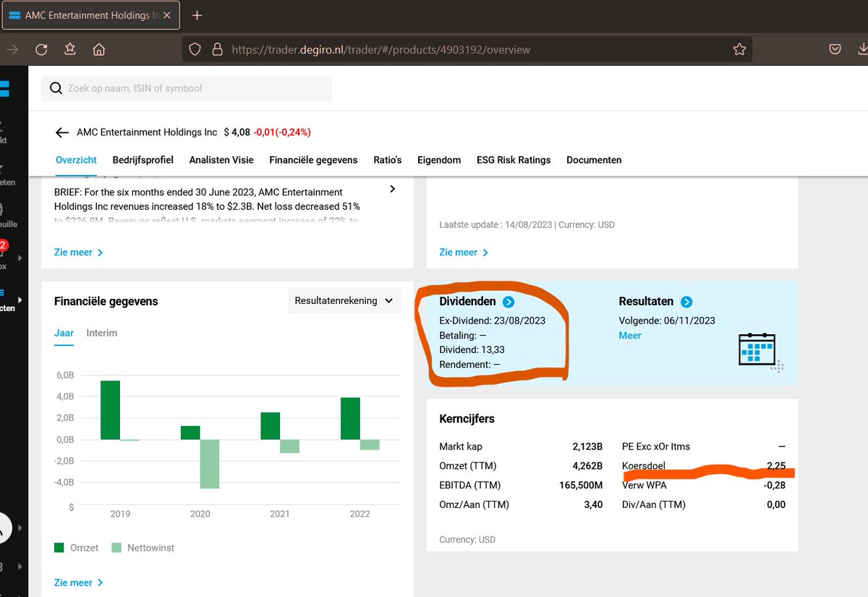
Task: Click Zie meer below the chart legend
Action: click(78, 583)
